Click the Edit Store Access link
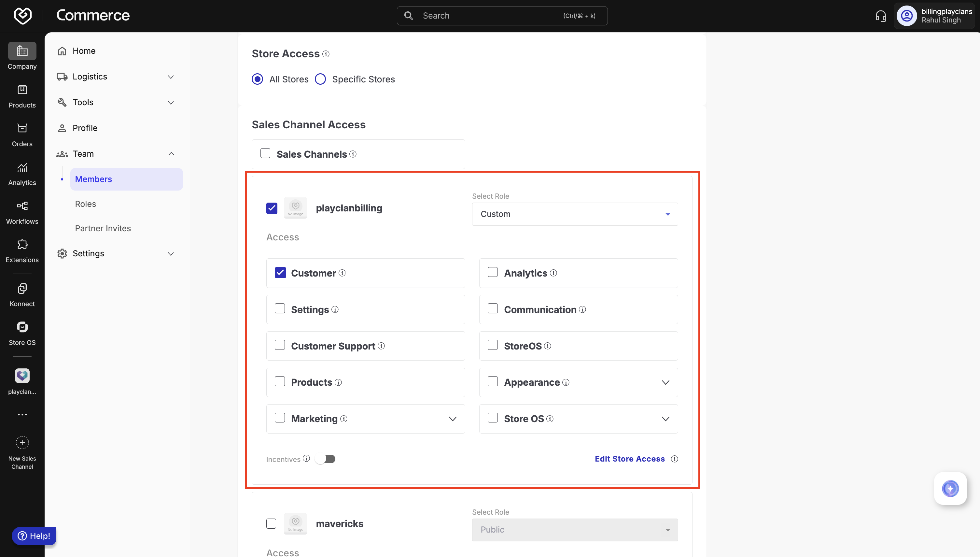Image resolution: width=980 pixels, height=557 pixels. 629,459
